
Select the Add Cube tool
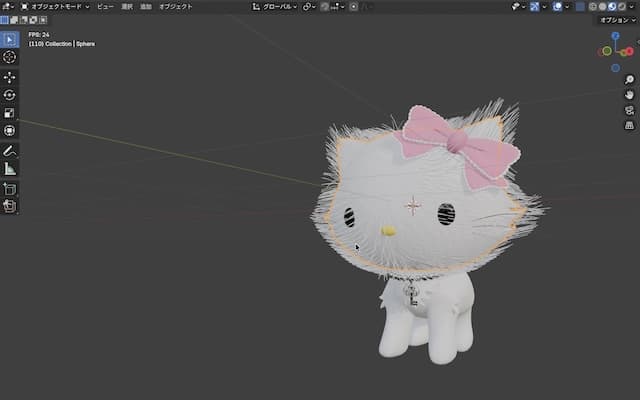click(10, 188)
